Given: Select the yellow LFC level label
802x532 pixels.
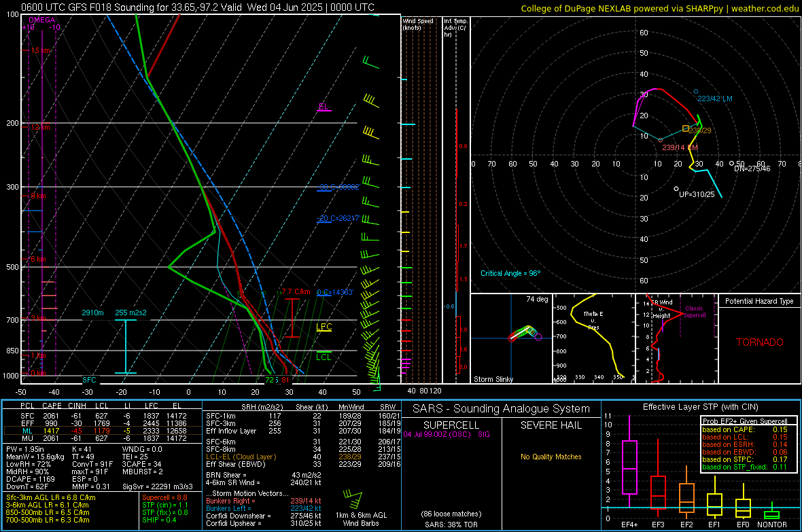Looking at the screenshot, I should tap(324, 327).
